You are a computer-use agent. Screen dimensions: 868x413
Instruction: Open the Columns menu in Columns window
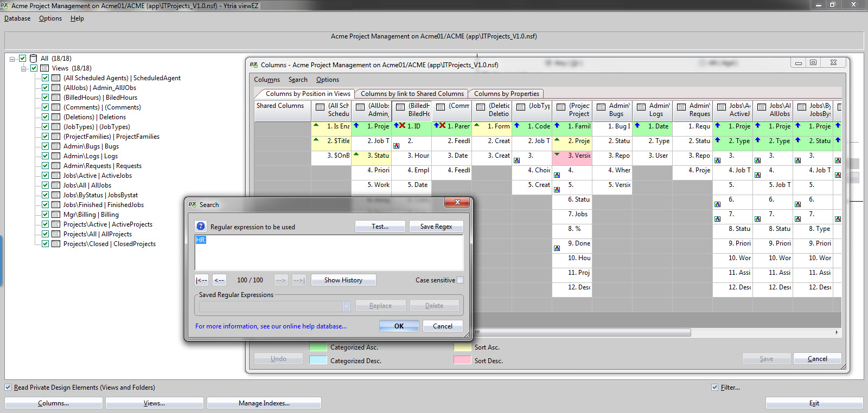[x=267, y=80]
